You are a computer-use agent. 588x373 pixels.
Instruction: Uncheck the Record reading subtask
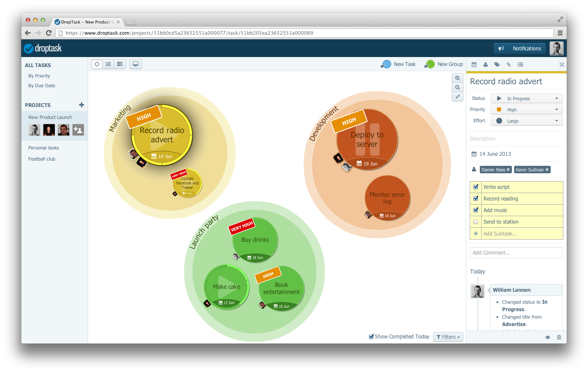pyautogui.click(x=476, y=199)
